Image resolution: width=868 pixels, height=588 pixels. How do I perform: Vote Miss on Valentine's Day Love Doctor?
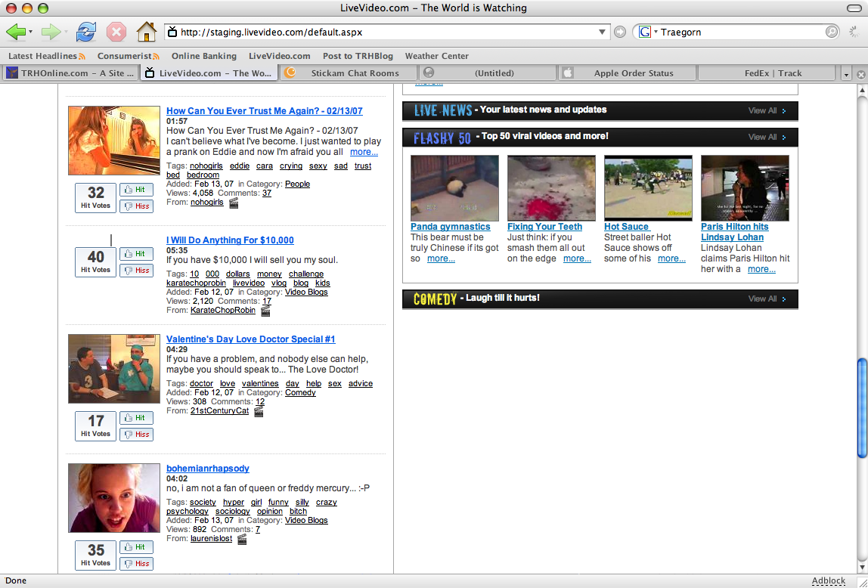(136, 435)
